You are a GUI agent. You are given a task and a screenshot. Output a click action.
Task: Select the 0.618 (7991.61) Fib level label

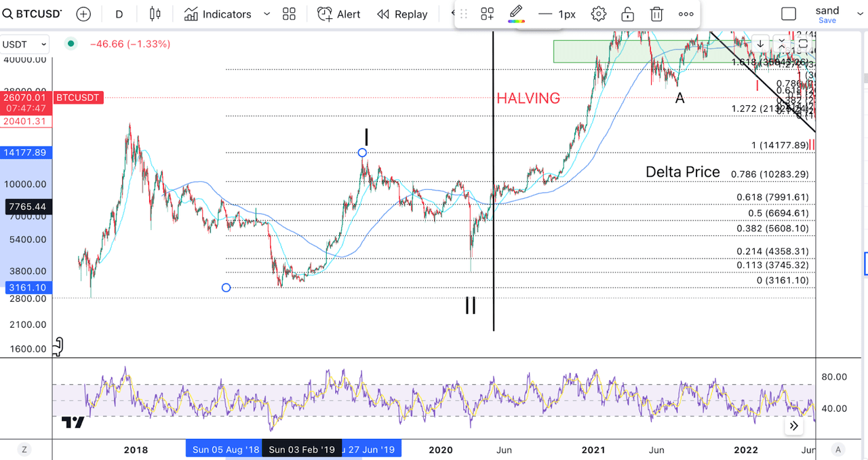[772, 197]
